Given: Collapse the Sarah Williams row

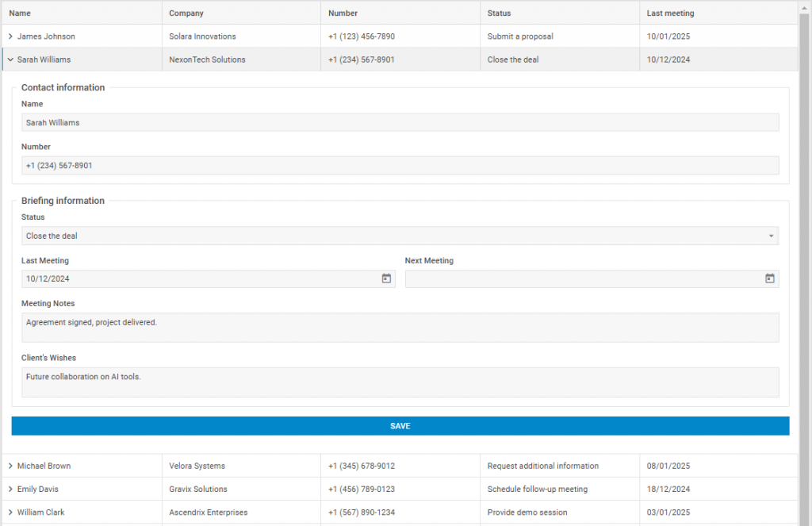Looking at the screenshot, I should 10,60.
